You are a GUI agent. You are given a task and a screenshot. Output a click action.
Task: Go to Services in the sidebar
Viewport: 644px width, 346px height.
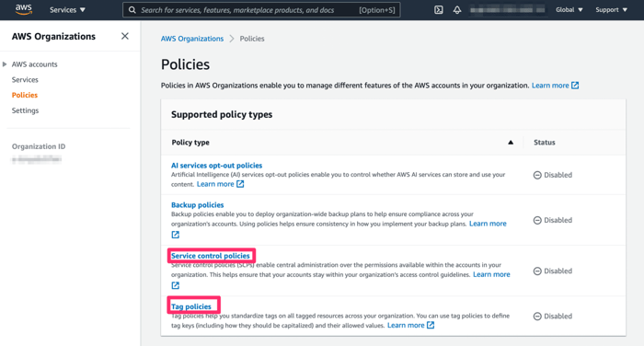[25, 80]
